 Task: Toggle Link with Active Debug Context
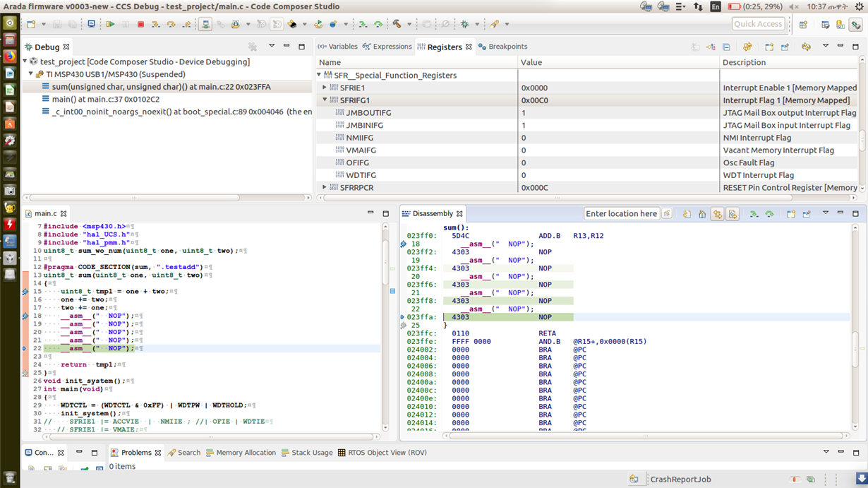[x=718, y=214]
